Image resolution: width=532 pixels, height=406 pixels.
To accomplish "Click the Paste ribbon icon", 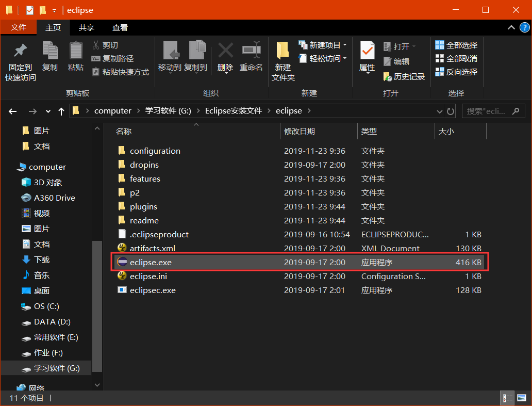I will tap(76, 56).
